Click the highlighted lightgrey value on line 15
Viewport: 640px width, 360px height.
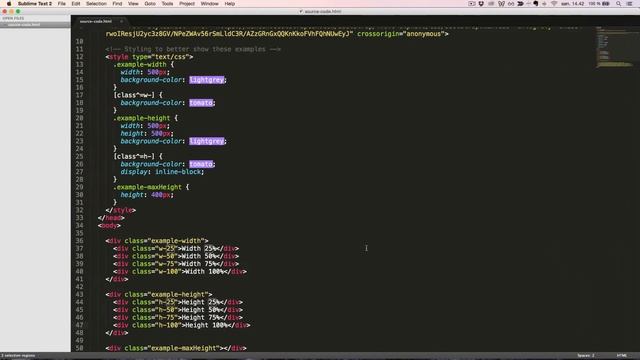[207, 80]
